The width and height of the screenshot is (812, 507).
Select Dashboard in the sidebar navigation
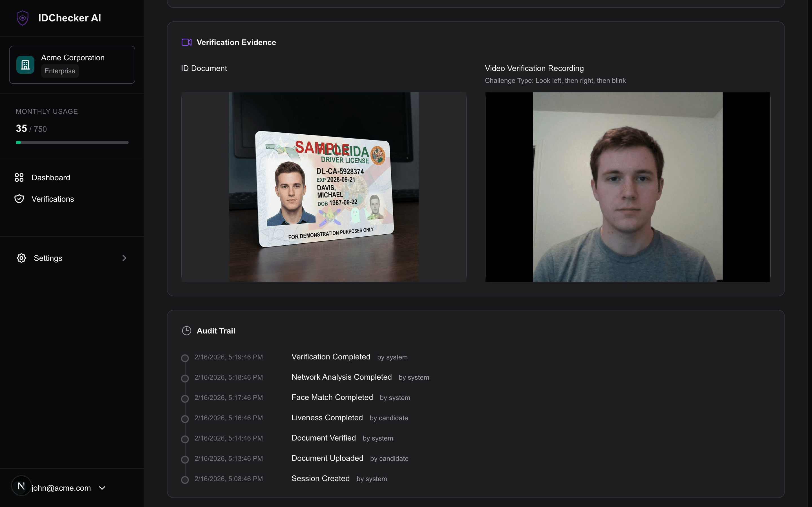coord(51,177)
